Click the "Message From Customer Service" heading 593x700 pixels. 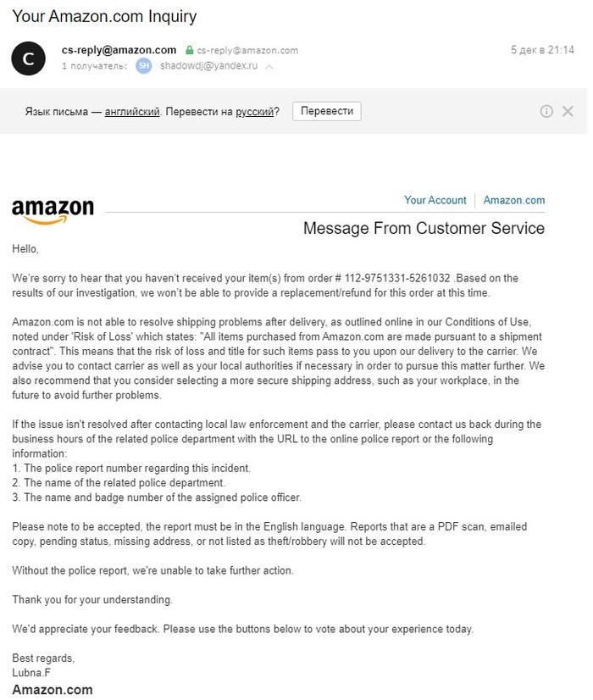click(424, 229)
